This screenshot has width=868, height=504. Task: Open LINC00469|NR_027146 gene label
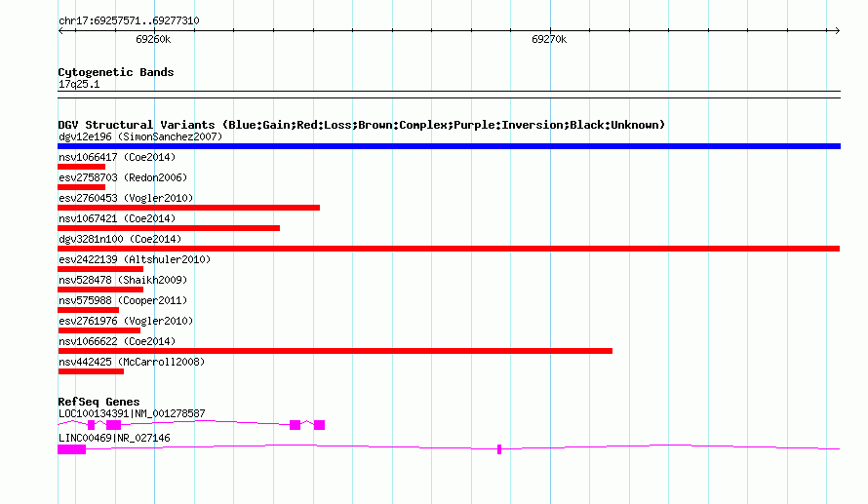pos(114,438)
